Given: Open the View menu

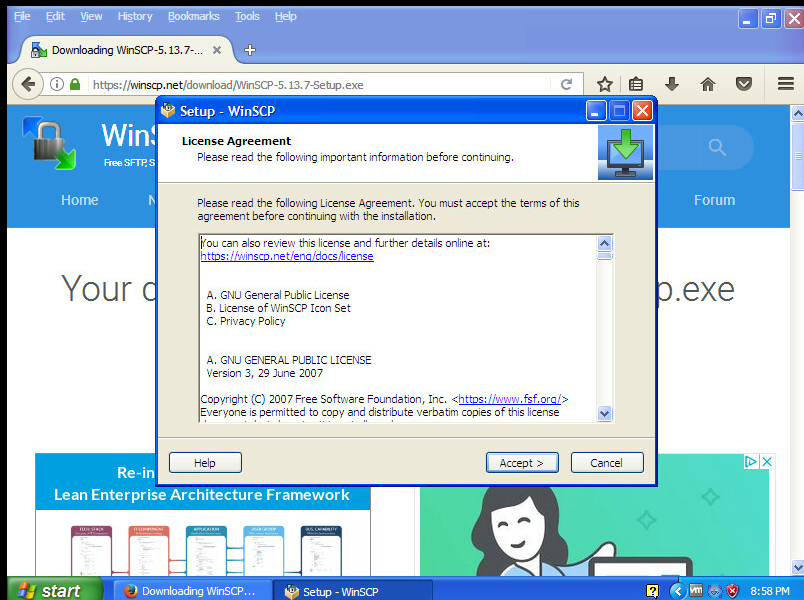Looking at the screenshot, I should tap(91, 16).
